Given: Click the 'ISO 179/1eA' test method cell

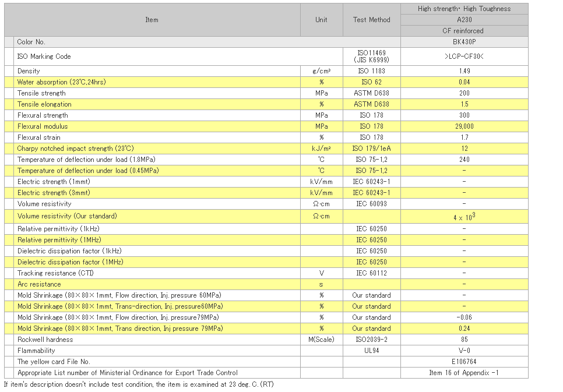Looking at the screenshot, I should click(371, 149).
